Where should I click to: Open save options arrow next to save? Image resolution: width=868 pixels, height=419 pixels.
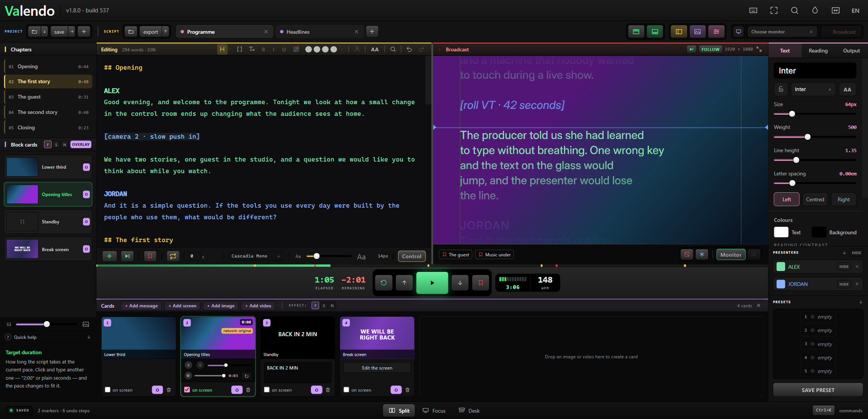(72, 32)
